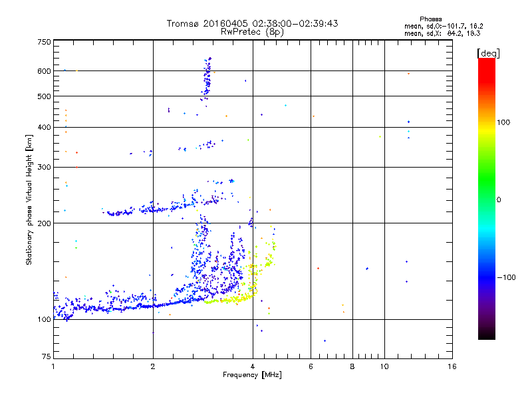Click the y-axis tick label '200'

[44, 223]
